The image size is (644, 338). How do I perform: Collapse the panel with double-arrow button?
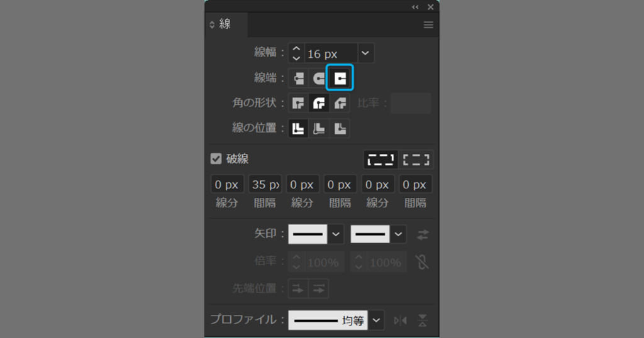[415, 7]
